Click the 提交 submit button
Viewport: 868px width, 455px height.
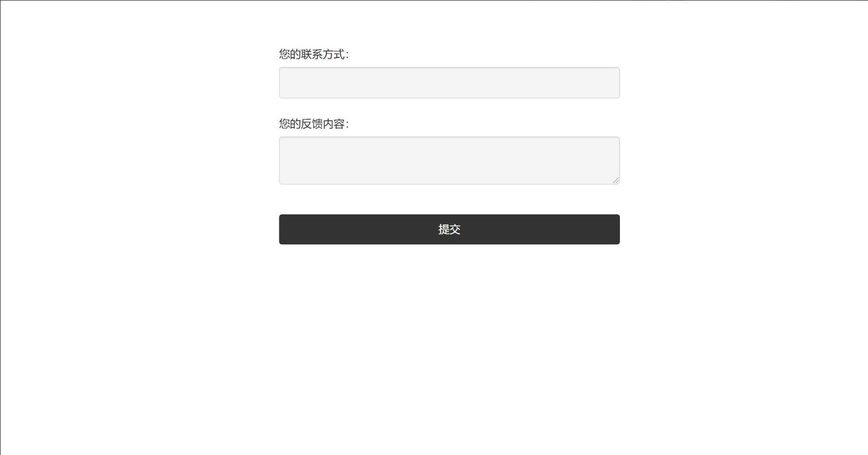click(x=449, y=229)
